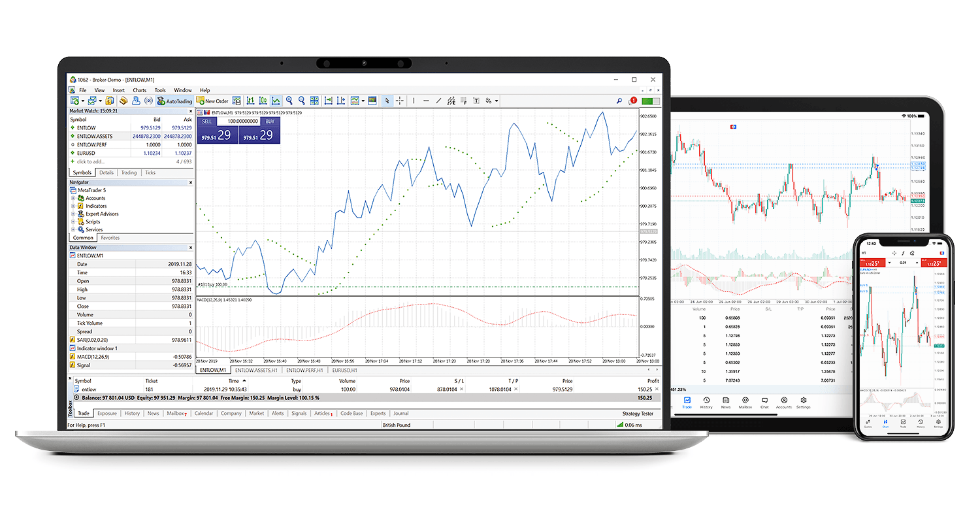Open new chart dropdown arrow
The width and height of the screenshot is (980, 513).
point(83,101)
